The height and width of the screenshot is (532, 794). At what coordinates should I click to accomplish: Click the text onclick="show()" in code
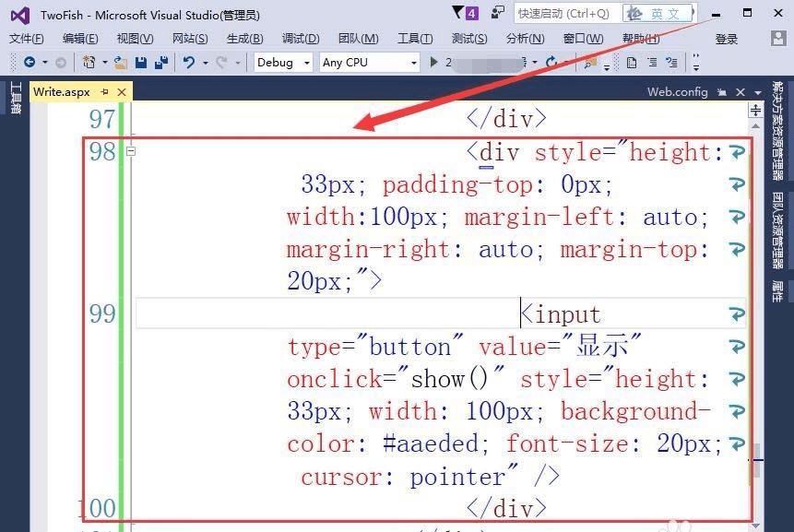(396, 379)
